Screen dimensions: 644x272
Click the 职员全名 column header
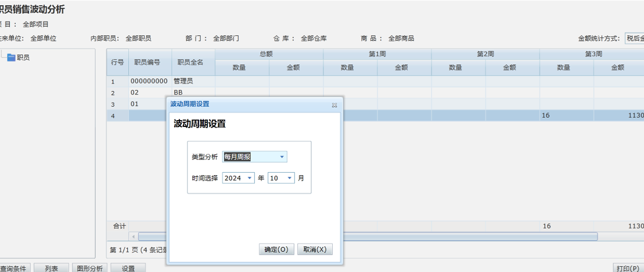(190, 62)
